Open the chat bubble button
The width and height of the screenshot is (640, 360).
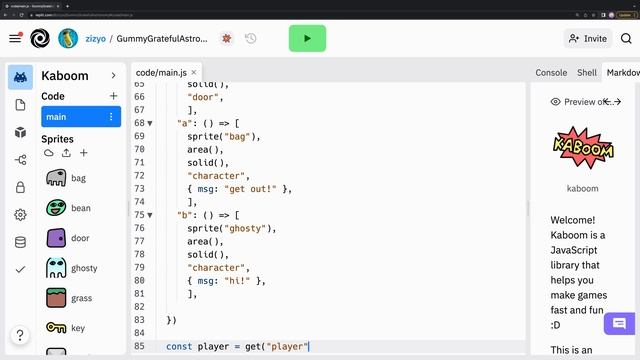point(619,324)
